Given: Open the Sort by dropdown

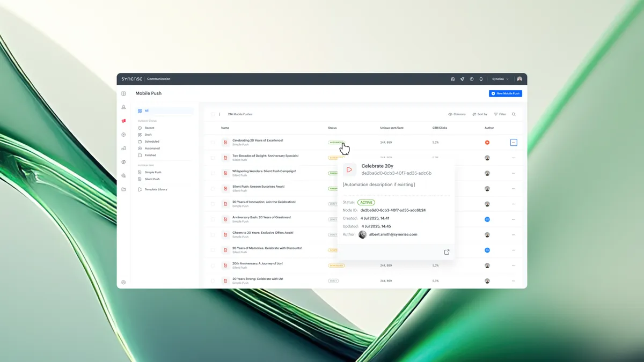Looking at the screenshot, I should coord(480,114).
